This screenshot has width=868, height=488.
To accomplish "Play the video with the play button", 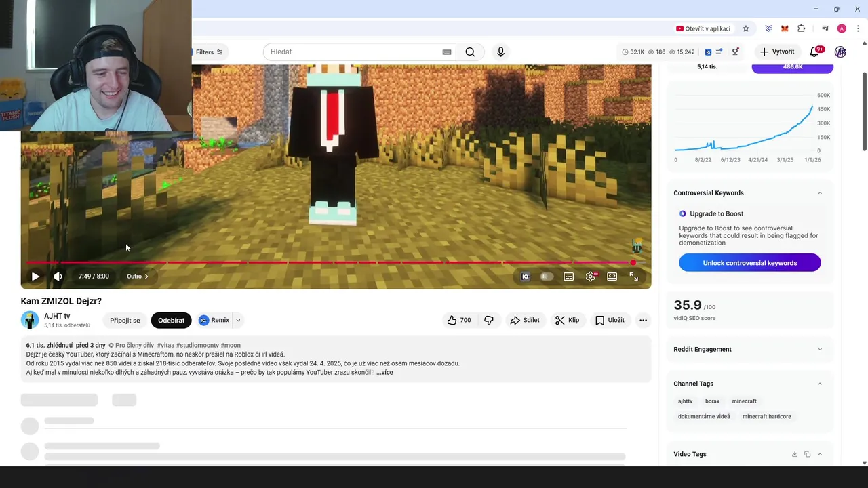I will [35, 277].
